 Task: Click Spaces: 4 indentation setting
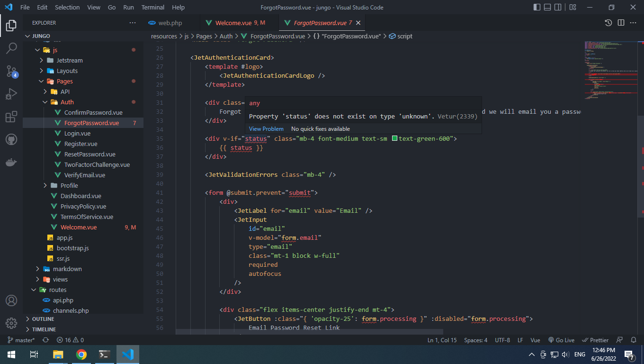pos(475,340)
